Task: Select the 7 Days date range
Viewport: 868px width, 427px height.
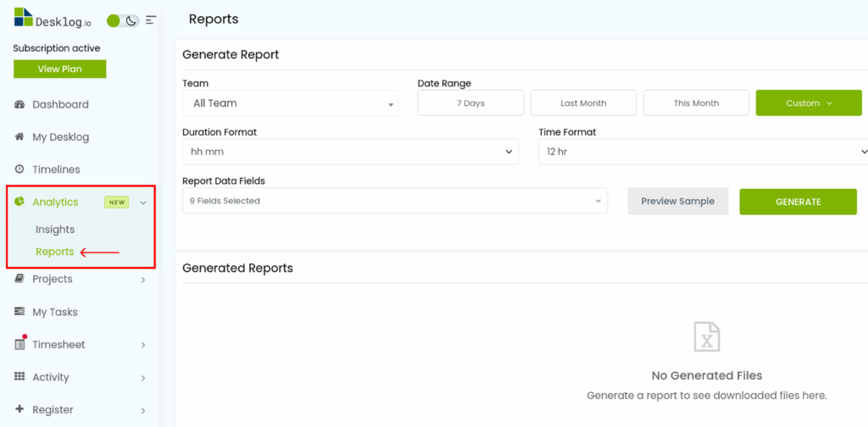Action: 470,103
